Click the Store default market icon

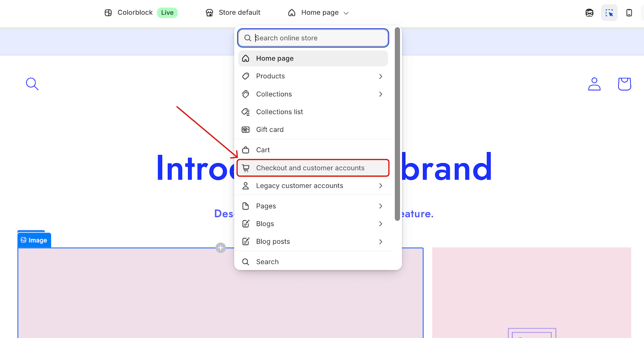coord(209,13)
